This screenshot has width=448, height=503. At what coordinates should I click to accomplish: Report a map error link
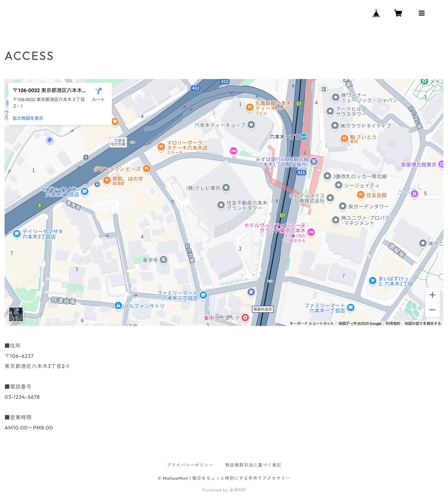pyautogui.click(x=423, y=323)
